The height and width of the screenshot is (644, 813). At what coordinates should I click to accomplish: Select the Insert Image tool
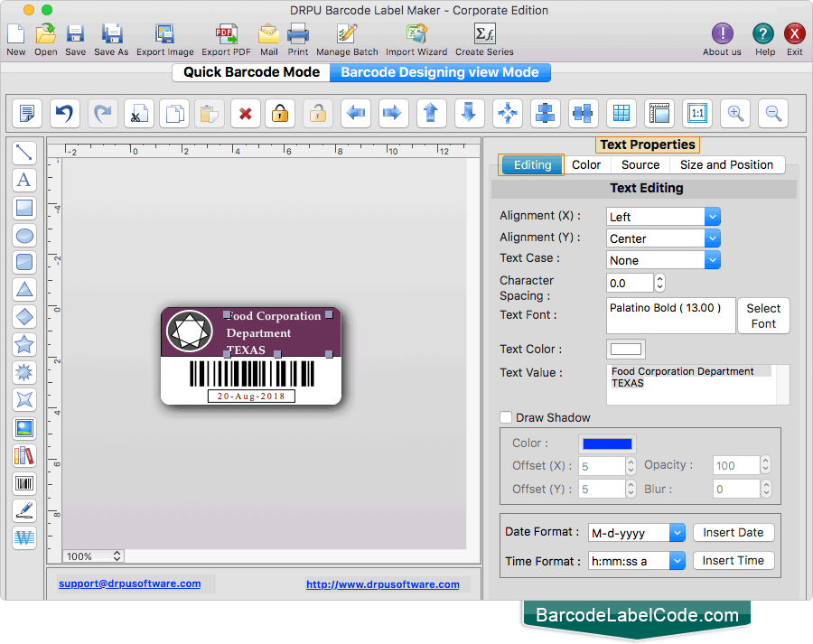pos(24,428)
